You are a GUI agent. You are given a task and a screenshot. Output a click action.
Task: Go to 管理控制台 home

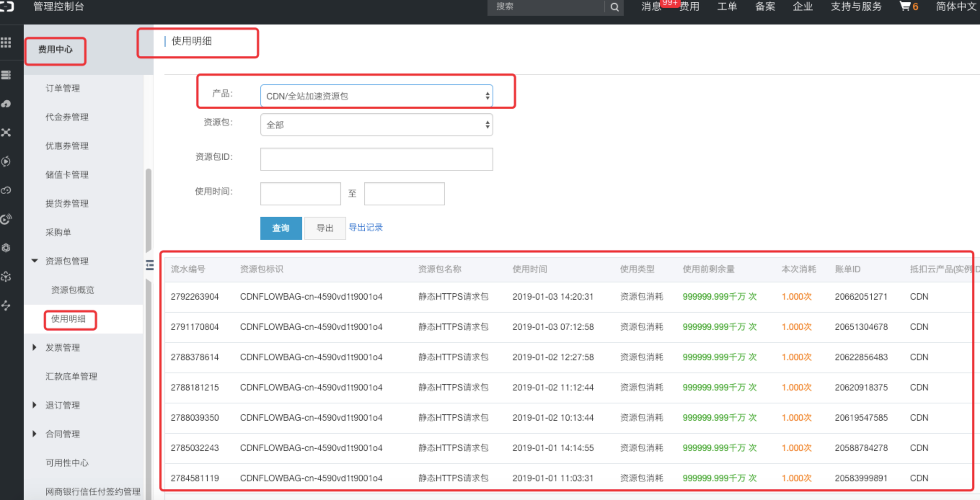[58, 6]
